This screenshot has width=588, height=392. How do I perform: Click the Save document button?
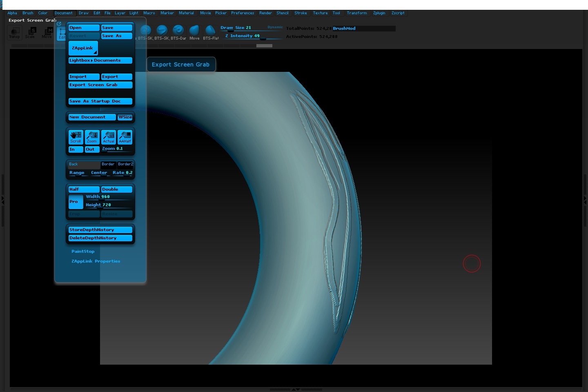point(117,28)
